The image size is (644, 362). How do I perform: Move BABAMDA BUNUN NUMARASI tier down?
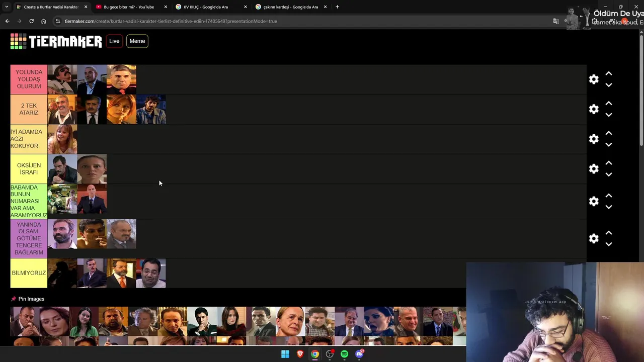pyautogui.click(x=609, y=207)
